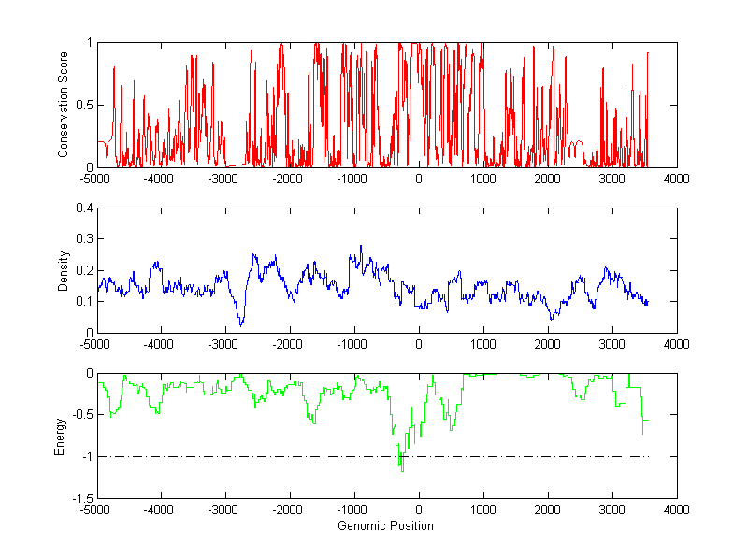Click the Conservation Score y-axis label
Image resolution: width=748 pixels, height=560 pixels.
pos(64,105)
